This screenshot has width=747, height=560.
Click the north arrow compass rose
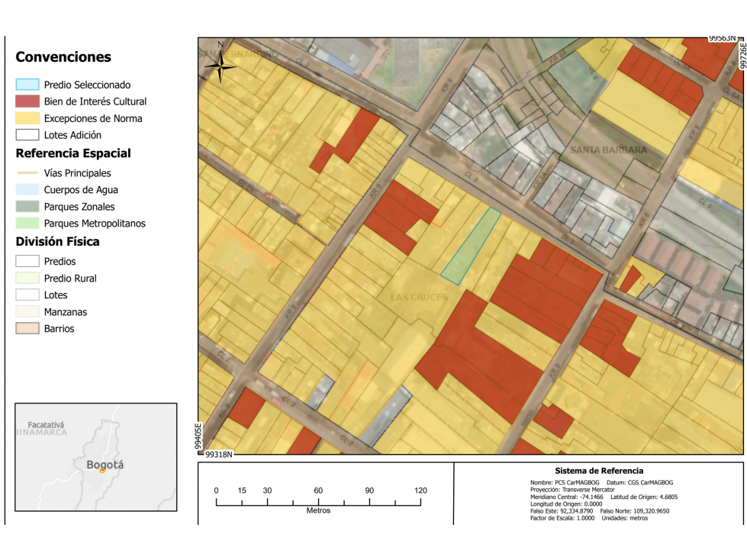(221, 66)
